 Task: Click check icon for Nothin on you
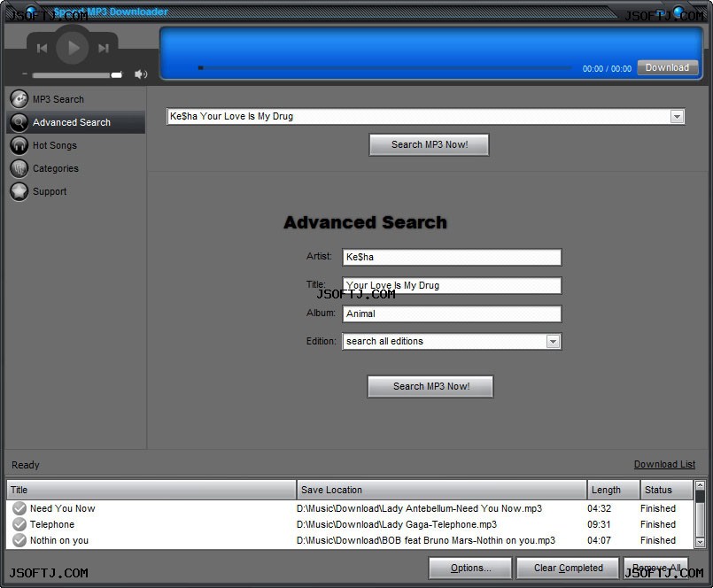19,540
